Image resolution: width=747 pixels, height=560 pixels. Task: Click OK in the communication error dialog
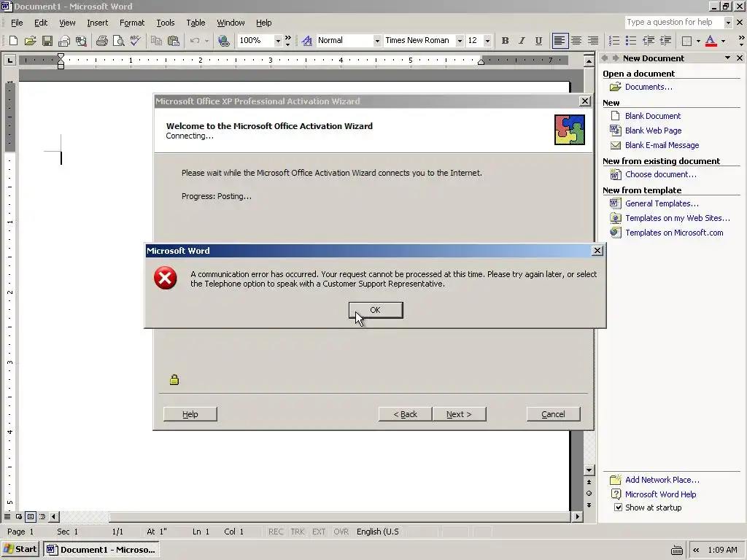376,310
